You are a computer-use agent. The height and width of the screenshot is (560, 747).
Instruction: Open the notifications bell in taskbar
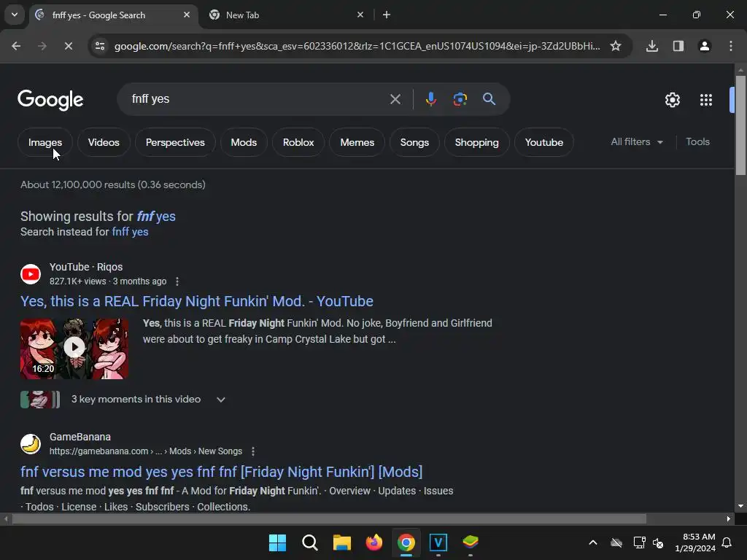pyautogui.click(x=727, y=542)
